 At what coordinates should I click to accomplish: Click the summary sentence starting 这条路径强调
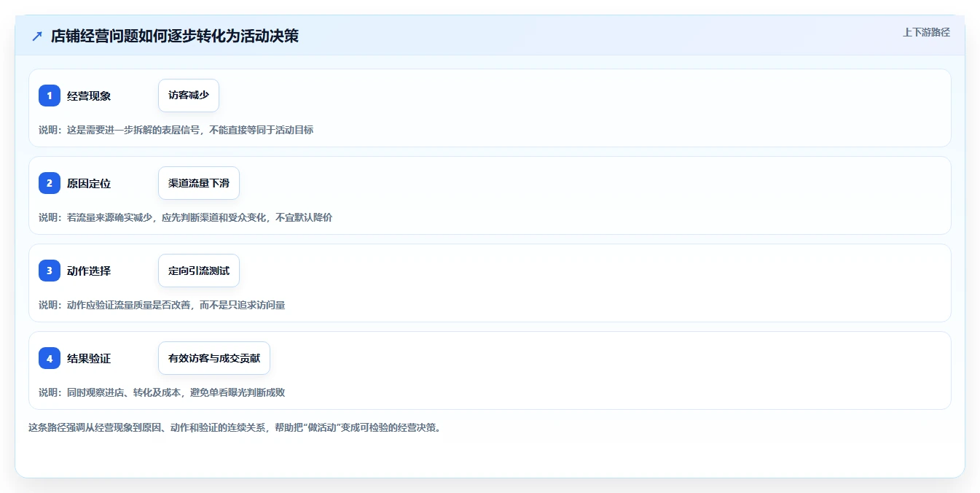235,427
